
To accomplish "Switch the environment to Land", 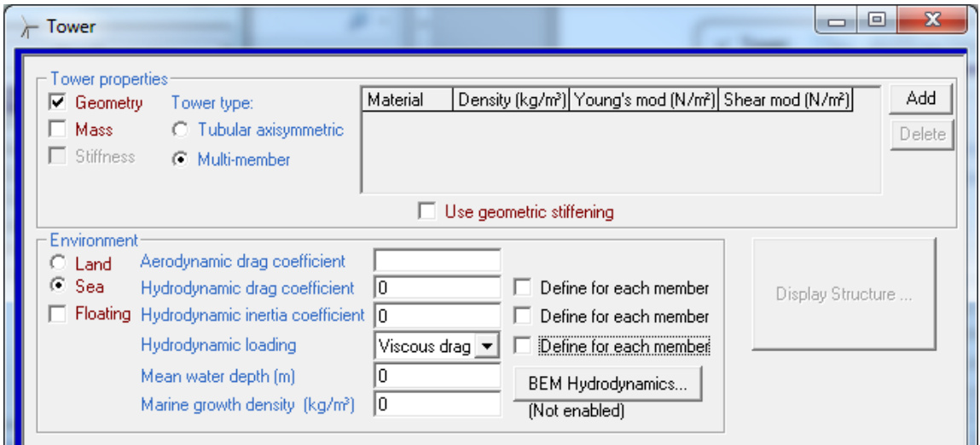I will point(58,265).
